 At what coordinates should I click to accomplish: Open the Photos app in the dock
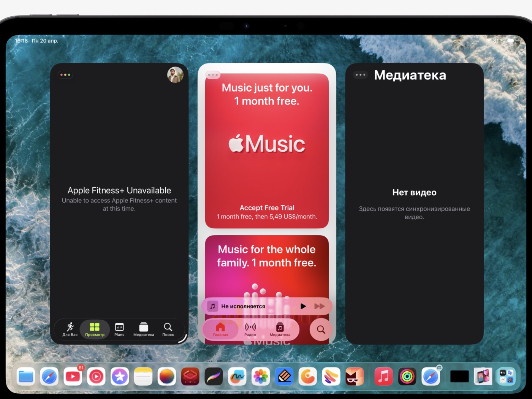pyautogui.click(x=261, y=377)
